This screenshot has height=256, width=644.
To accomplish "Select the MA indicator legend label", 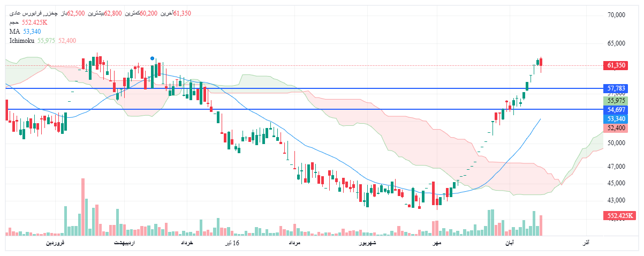I will [x=14, y=32].
